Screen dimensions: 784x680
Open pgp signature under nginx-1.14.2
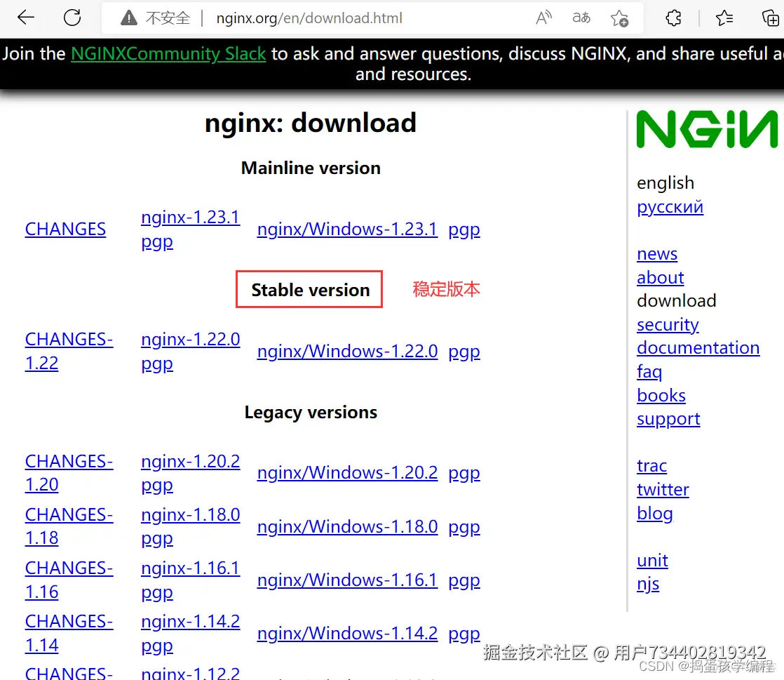click(x=157, y=646)
